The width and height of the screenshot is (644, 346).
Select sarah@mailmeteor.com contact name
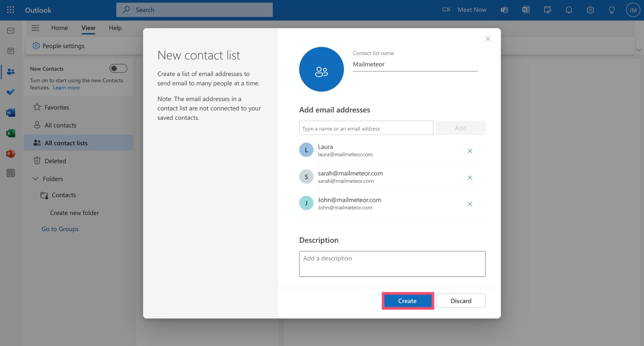coord(350,173)
